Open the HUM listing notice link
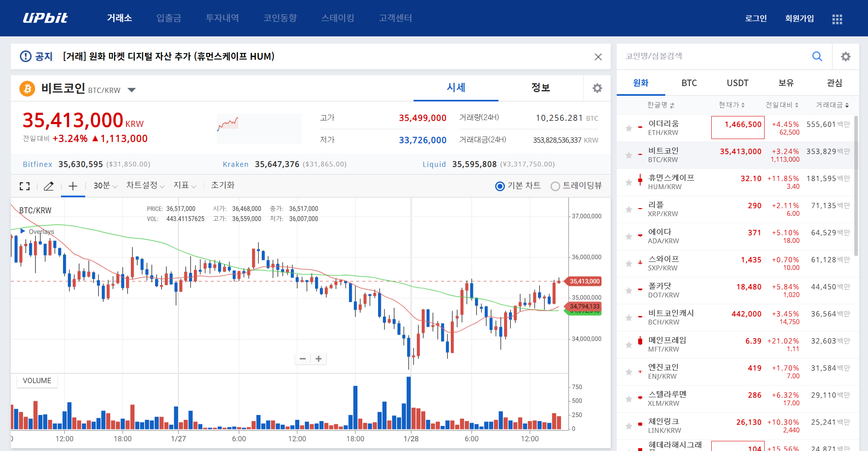Viewport: 868px width, 451px height. pyautogui.click(x=169, y=57)
